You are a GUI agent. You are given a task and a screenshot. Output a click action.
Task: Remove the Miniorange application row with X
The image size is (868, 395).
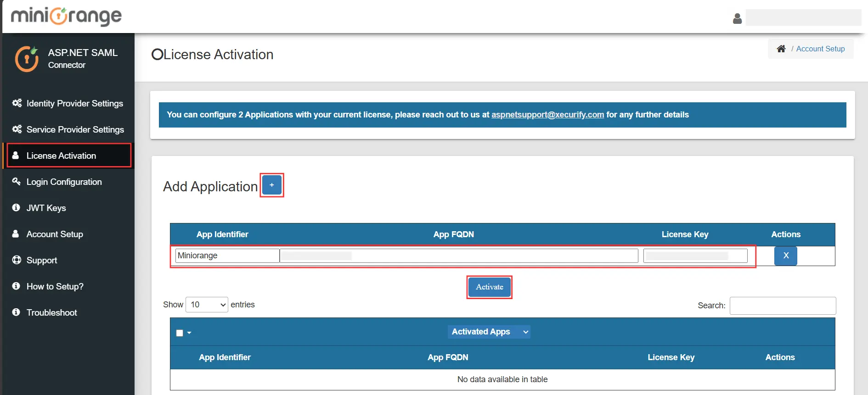[785, 256]
